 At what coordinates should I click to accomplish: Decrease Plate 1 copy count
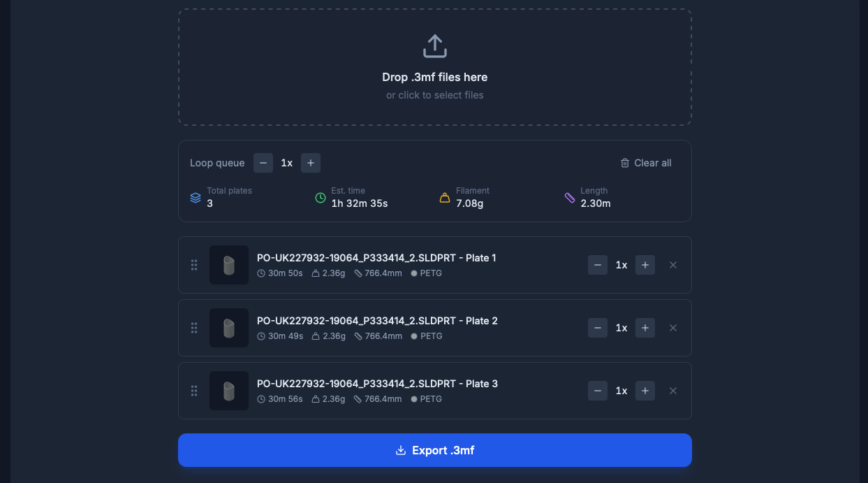point(598,265)
